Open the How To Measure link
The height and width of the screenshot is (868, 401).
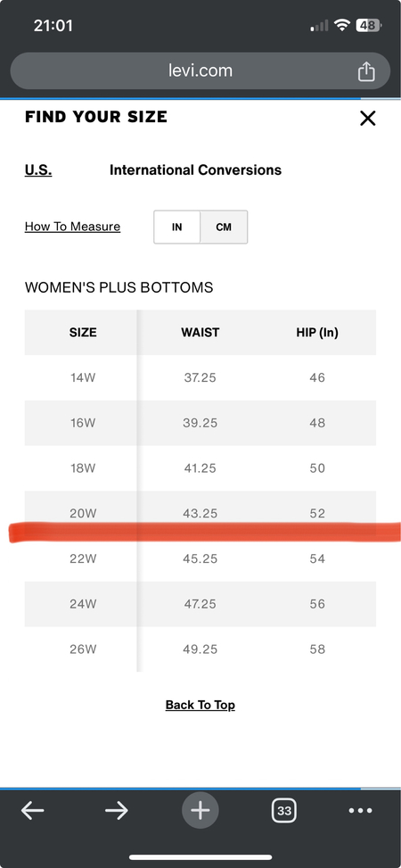72,227
